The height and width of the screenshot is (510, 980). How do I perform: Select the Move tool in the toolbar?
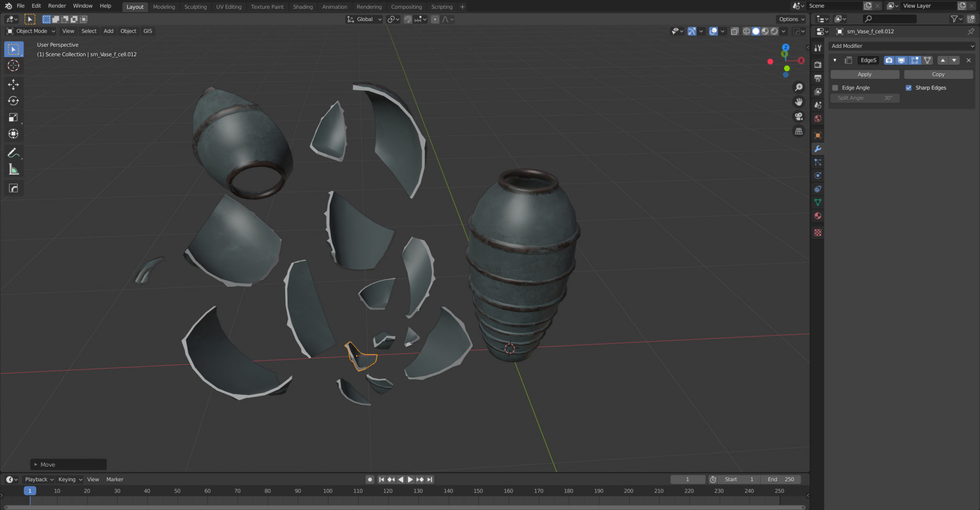click(x=13, y=84)
